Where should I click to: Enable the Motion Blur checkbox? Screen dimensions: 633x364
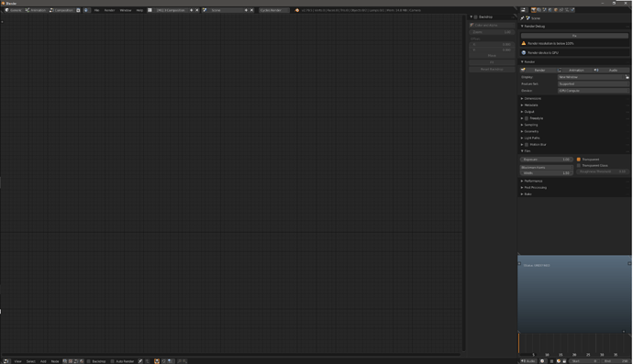(527, 145)
